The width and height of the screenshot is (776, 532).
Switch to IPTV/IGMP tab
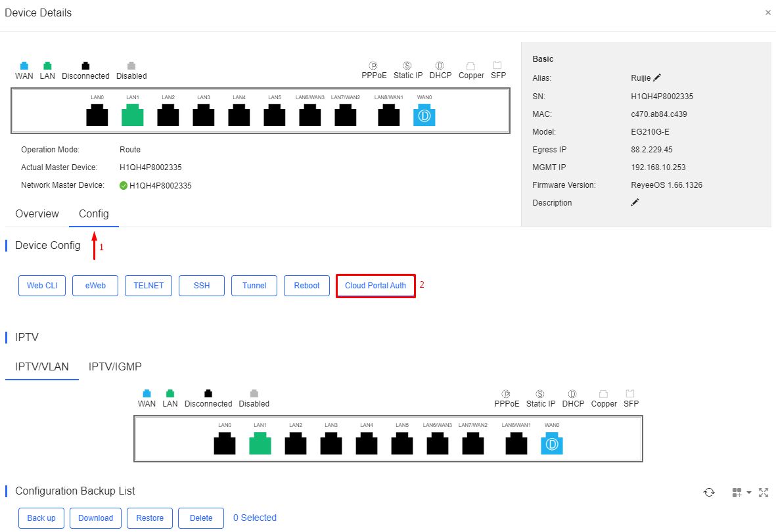point(115,366)
